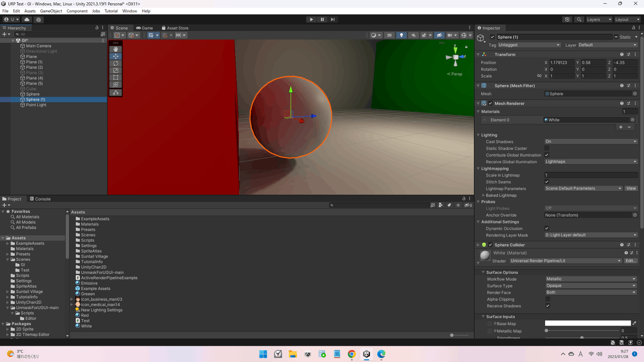
Task: Toggle Stitch Seams checkbox
Action: click(547, 182)
